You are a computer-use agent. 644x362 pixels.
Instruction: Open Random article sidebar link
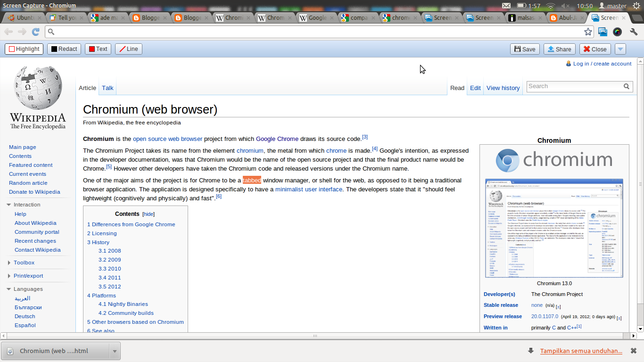[x=28, y=183]
